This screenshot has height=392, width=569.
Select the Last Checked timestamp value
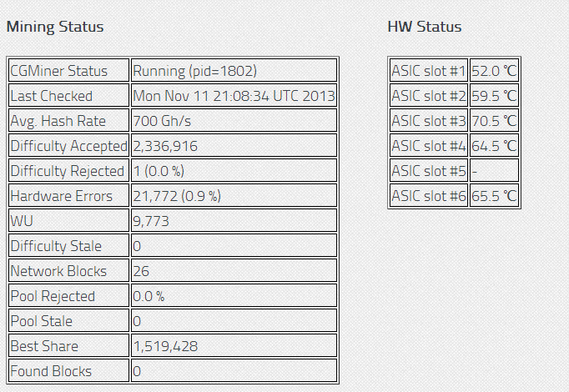tap(234, 95)
